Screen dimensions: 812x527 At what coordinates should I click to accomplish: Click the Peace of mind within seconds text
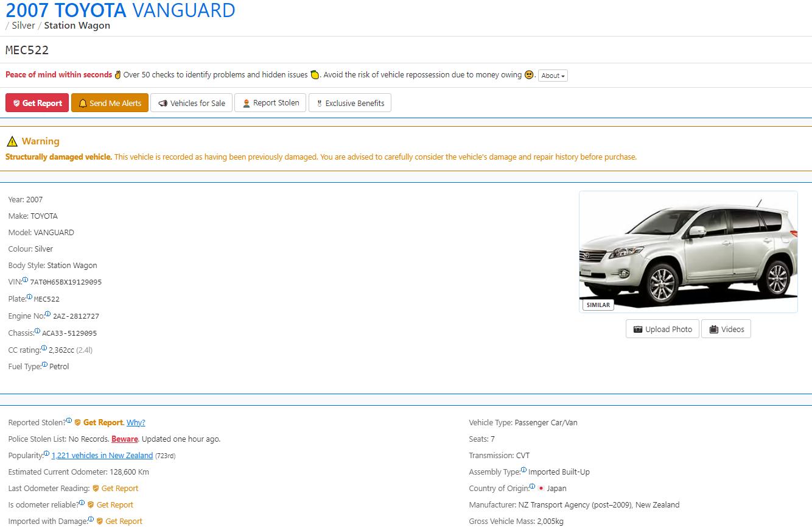pos(58,75)
